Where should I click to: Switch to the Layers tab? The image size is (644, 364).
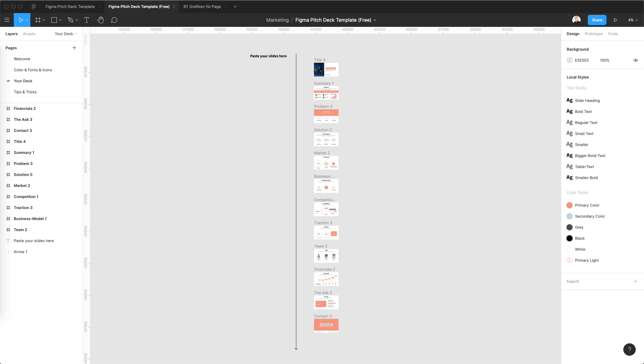click(11, 34)
